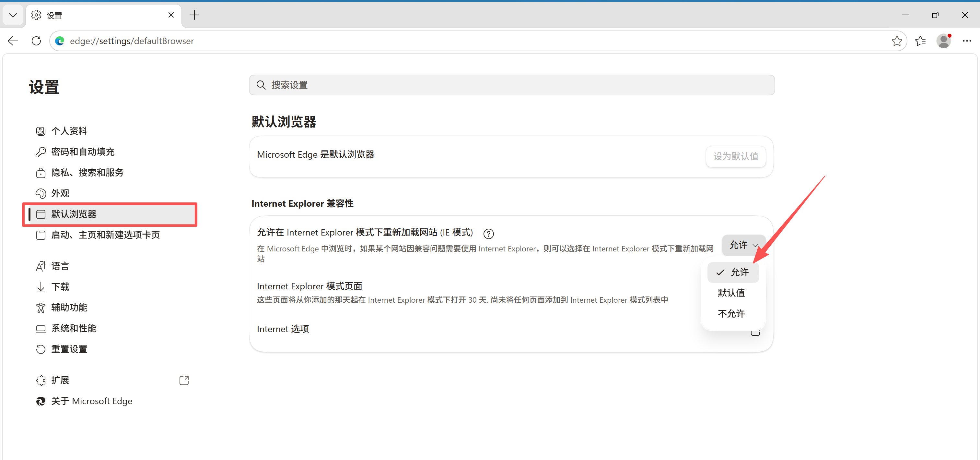Viewport: 980px width, 460px height.
Task: Click the 搜索设置 search box
Action: click(512, 85)
